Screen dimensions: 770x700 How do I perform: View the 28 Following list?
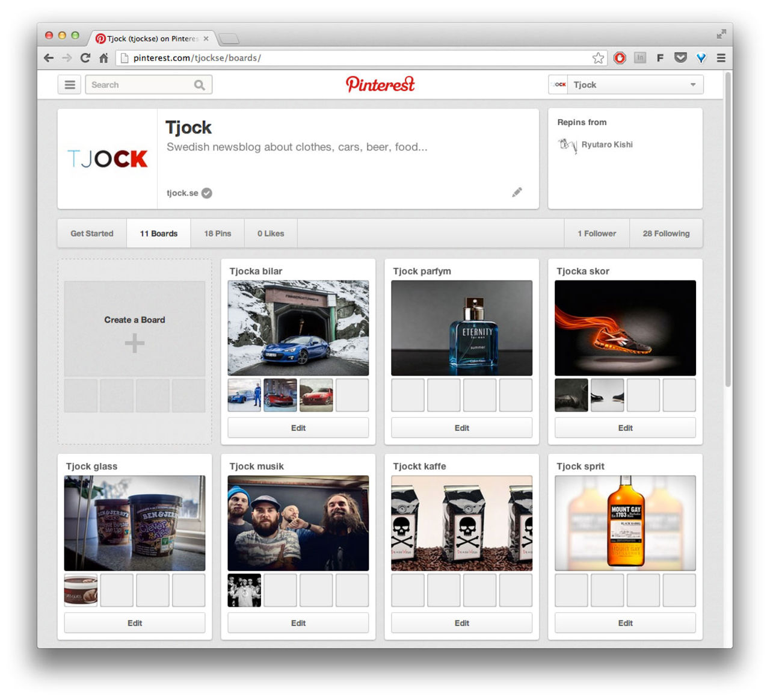click(666, 234)
